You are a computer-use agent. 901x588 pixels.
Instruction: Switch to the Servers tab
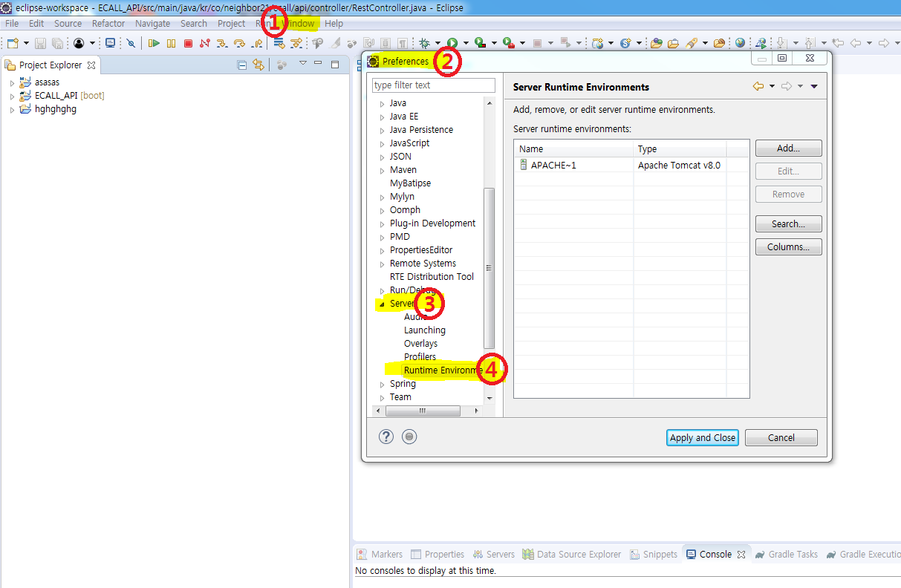(493, 554)
